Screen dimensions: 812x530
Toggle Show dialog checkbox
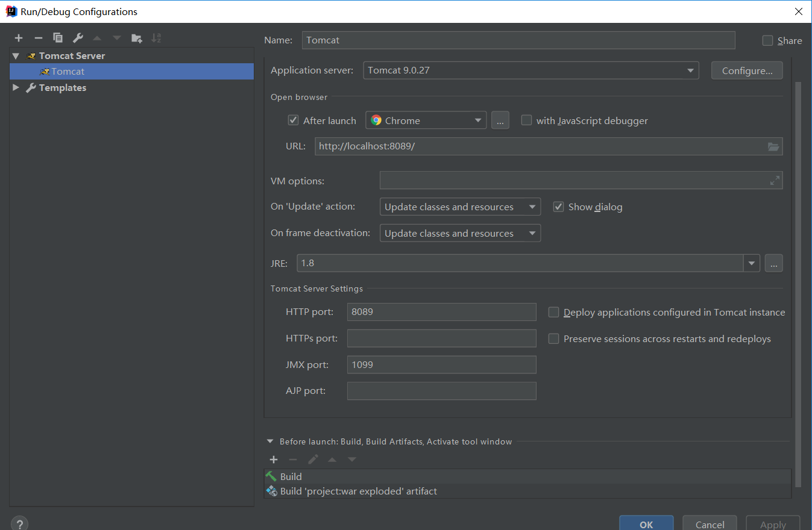[x=558, y=207]
